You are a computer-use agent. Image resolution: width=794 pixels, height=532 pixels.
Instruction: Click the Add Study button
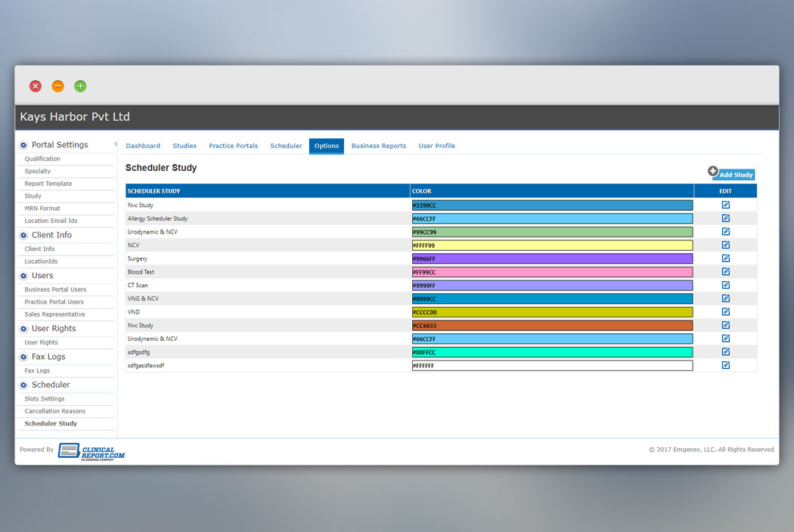click(734, 175)
